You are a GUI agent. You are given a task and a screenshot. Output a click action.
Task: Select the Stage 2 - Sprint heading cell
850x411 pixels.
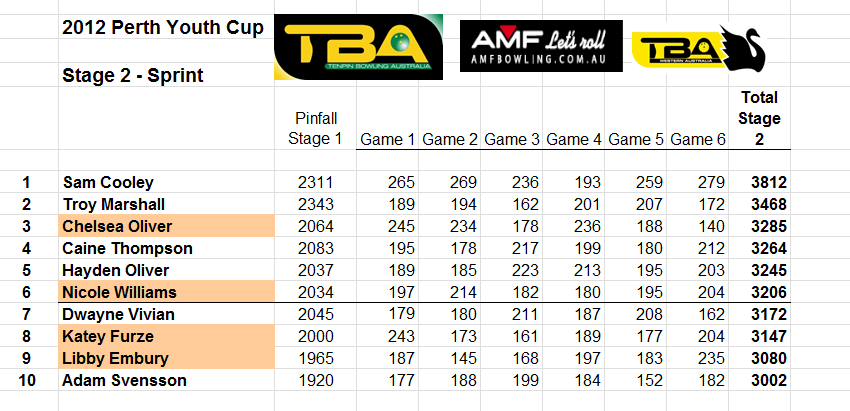pyautogui.click(x=133, y=75)
